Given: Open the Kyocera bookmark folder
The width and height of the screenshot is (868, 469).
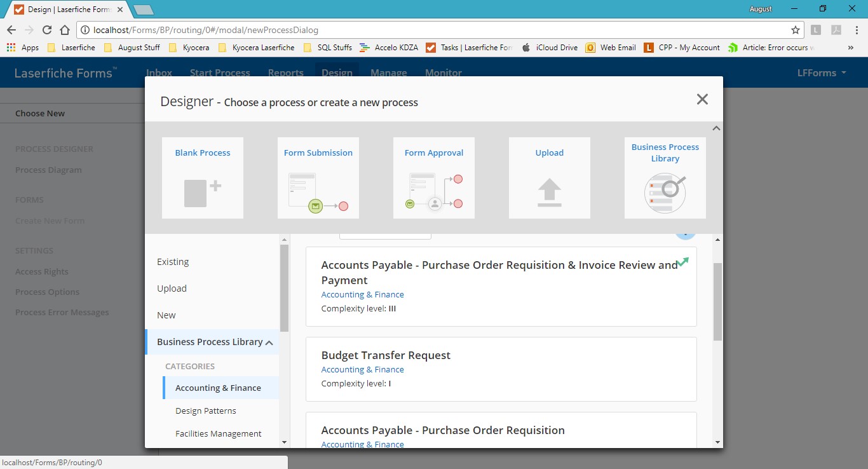Looking at the screenshot, I should click(189, 48).
